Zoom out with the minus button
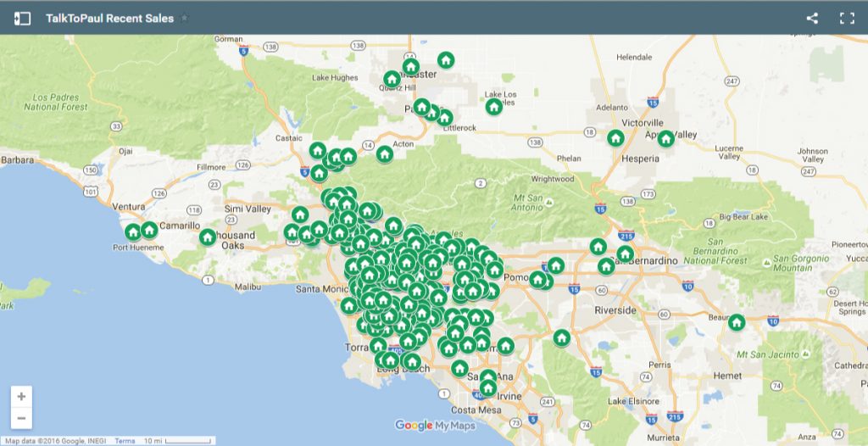This screenshot has height=446, width=868. (21, 418)
